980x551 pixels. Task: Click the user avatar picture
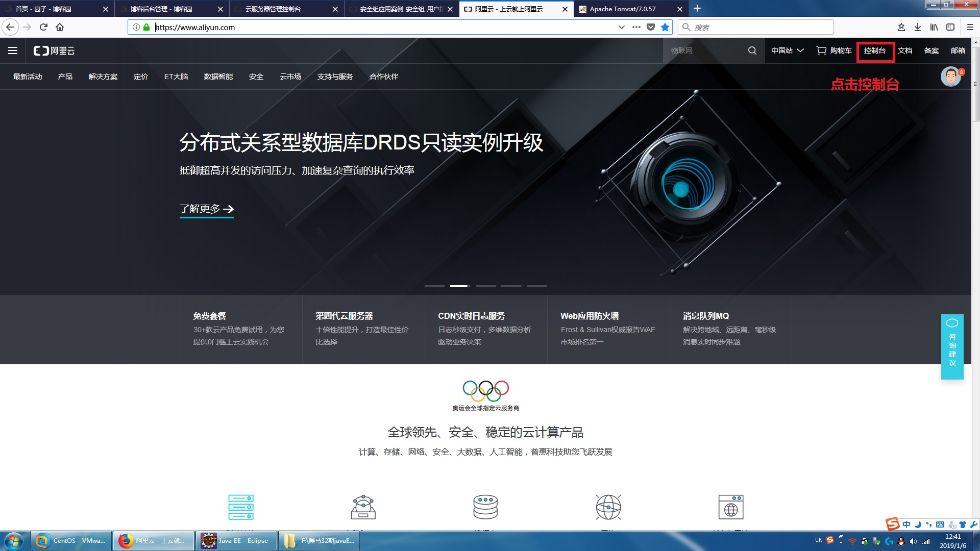pos(950,77)
